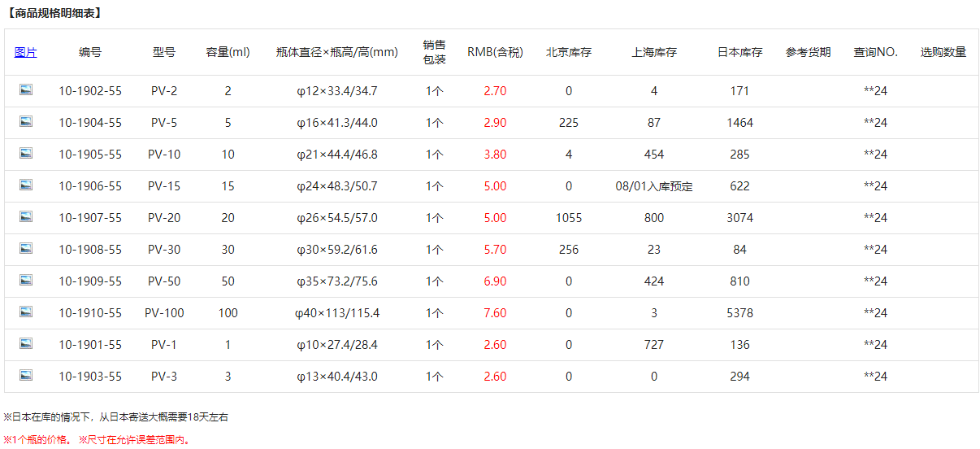Open image icon beside 10-1903-55
The image size is (980, 449).
(x=26, y=376)
